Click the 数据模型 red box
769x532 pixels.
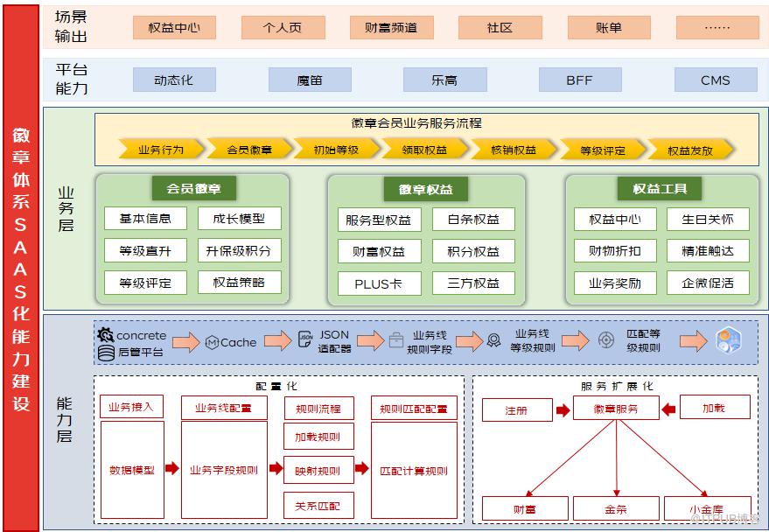[x=132, y=470]
